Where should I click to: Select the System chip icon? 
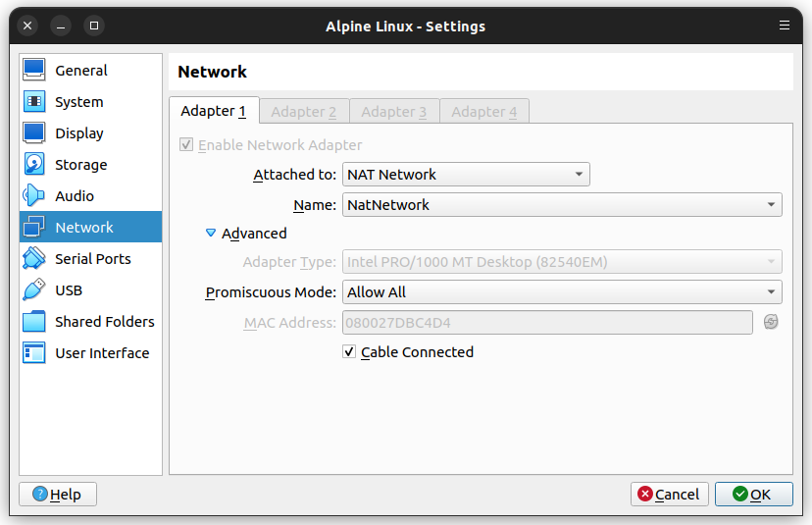[34, 102]
